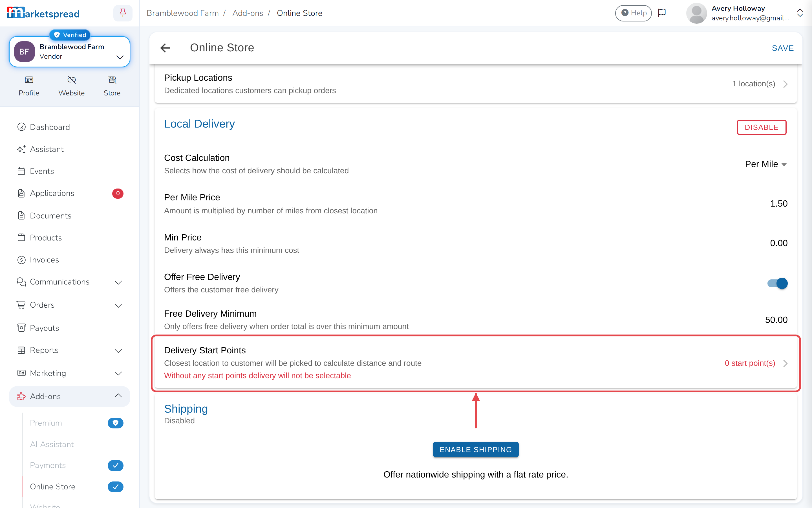Expand the Marketing menu chevron
This screenshot has height=508, width=812.
point(118,373)
